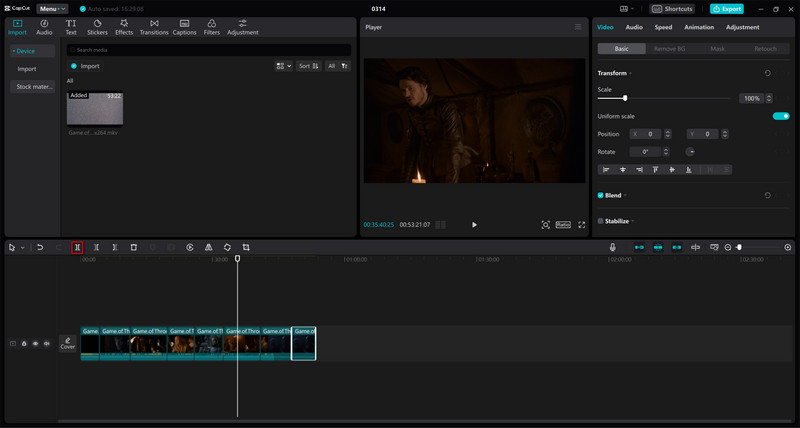
Task: Open Stock materials in the sidebar
Action: coord(33,87)
